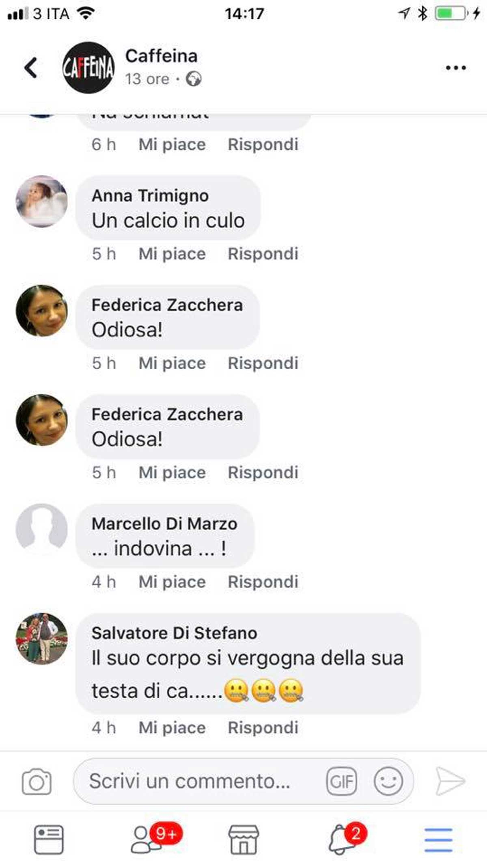The height and width of the screenshot is (868, 487).
Task: Reply to Anna Trimigno's comment via Rispondi
Action: pyautogui.click(x=263, y=254)
